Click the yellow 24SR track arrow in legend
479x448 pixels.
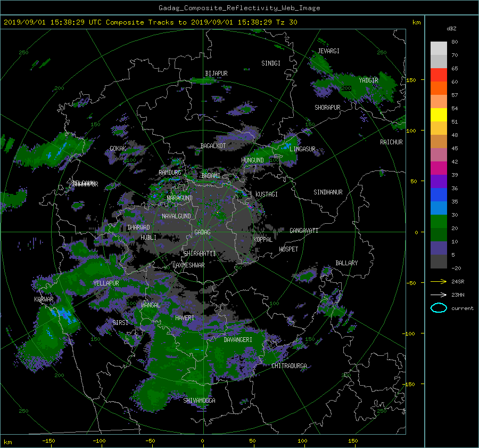pos(439,282)
